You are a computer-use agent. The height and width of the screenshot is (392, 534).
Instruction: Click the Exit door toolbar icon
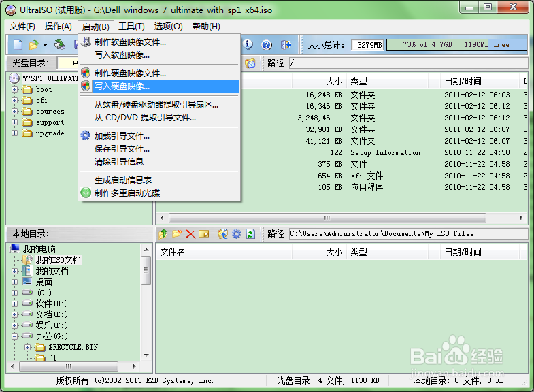pos(286,45)
